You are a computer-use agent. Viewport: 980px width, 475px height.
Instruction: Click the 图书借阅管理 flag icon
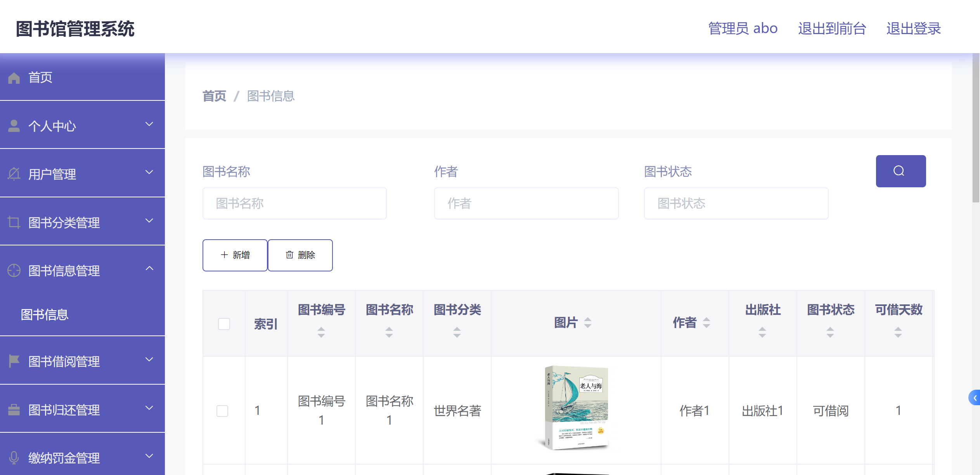[14, 361]
